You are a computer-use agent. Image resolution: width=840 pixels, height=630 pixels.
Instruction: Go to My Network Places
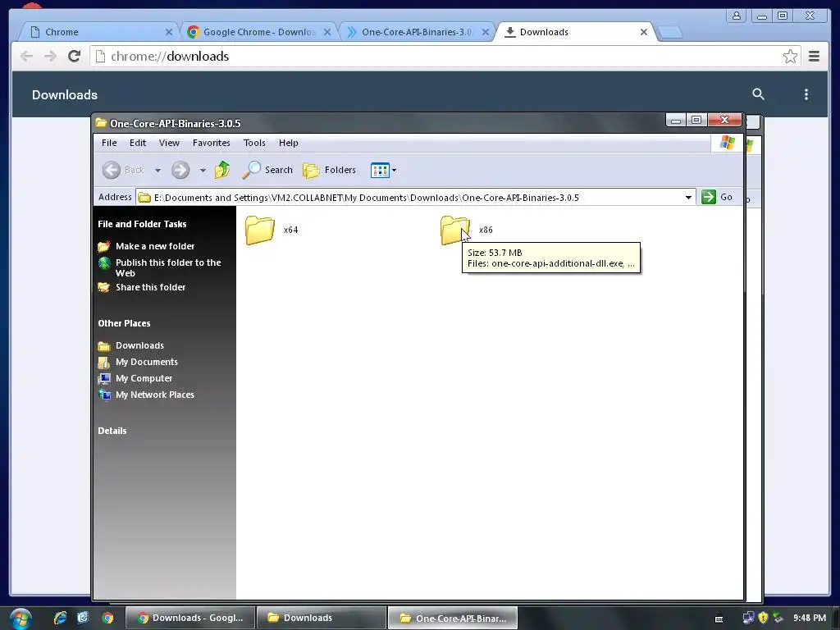click(x=155, y=395)
